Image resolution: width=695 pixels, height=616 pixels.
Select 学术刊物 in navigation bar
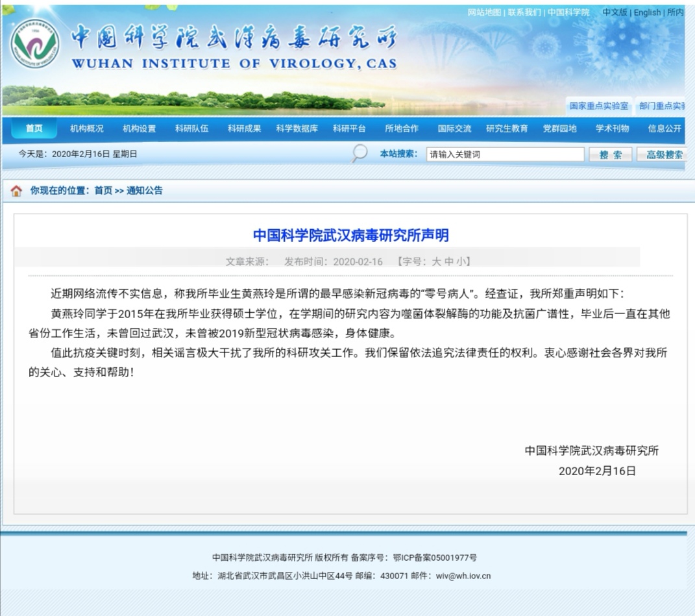(x=612, y=129)
